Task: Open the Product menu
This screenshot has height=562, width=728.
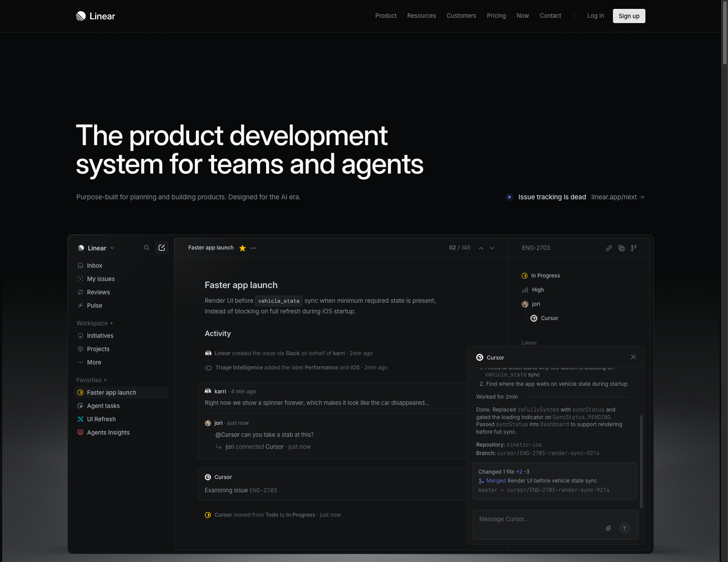Action: pos(386,16)
